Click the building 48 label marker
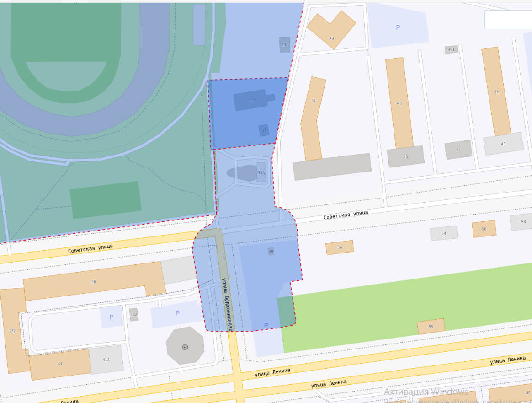The width and height of the screenshot is (532, 403). point(271,251)
